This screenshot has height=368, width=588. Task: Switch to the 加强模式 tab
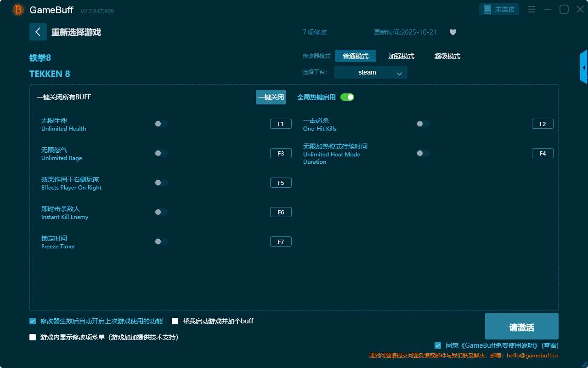[x=401, y=56]
